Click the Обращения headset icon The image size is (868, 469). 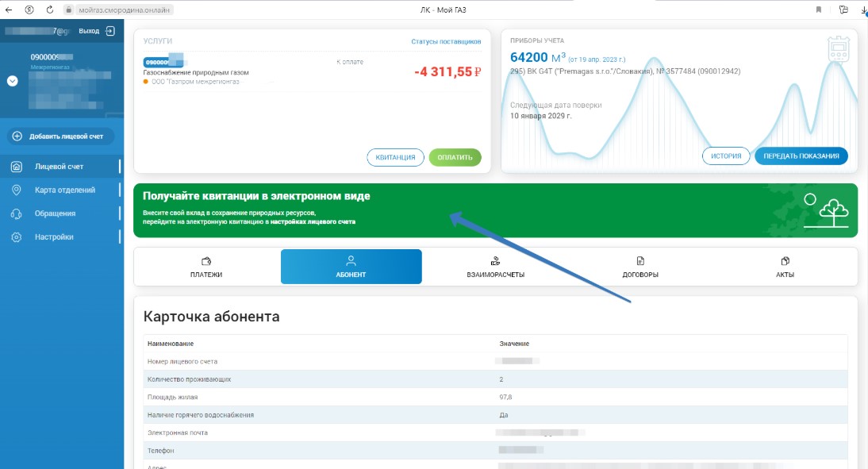point(17,213)
